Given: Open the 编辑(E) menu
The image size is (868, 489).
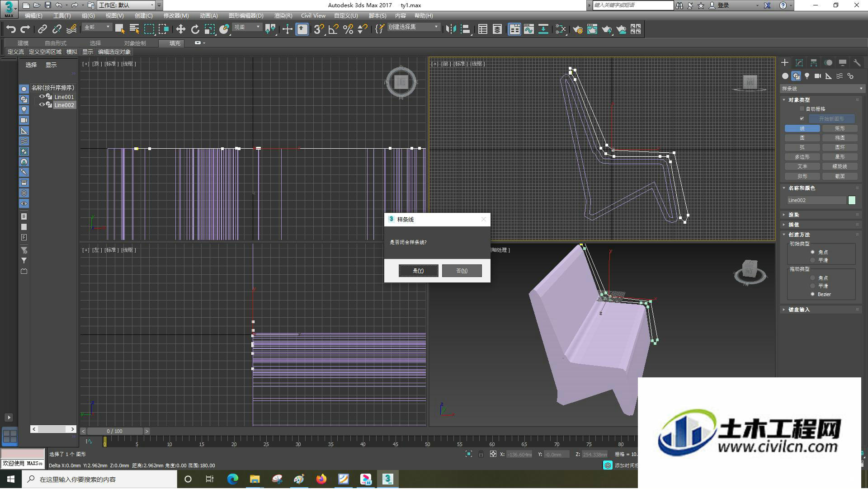Looking at the screenshot, I should click(x=33, y=16).
